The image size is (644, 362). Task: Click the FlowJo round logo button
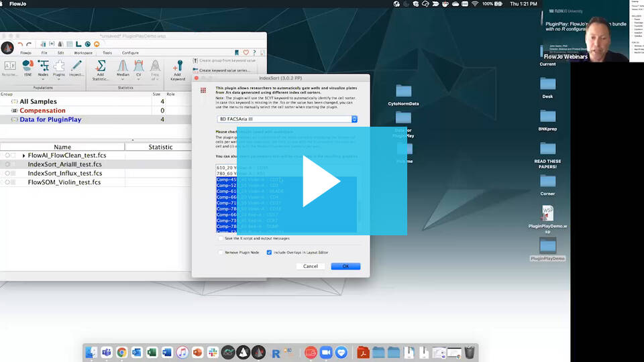click(x=7, y=48)
